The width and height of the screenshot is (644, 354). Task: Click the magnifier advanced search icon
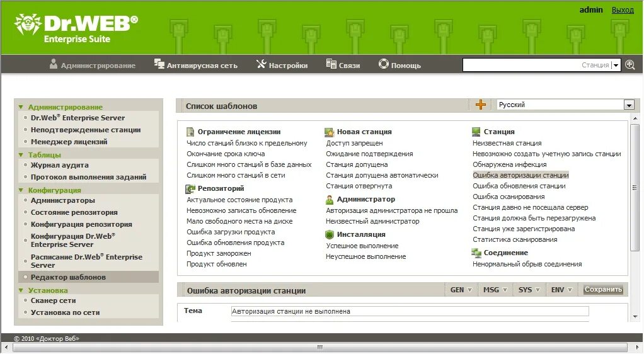coord(630,64)
